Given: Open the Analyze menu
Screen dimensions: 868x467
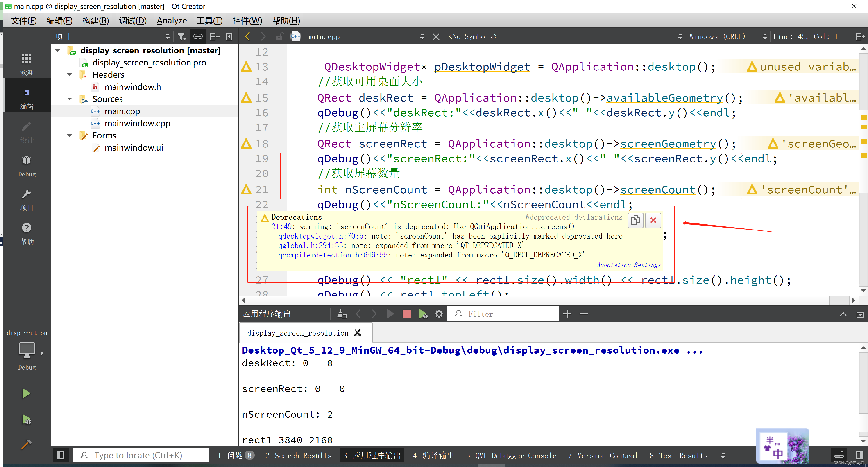Looking at the screenshot, I should point(172,20).
